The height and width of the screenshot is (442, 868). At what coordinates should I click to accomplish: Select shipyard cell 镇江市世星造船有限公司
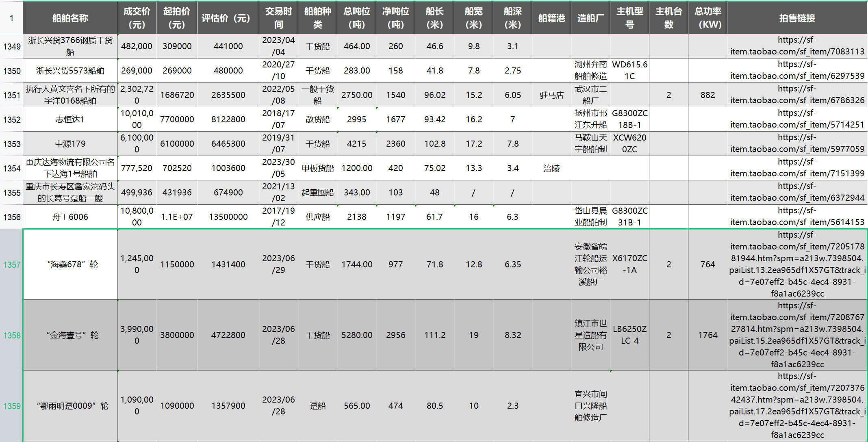pyautogui.click(x=590, y=335)
